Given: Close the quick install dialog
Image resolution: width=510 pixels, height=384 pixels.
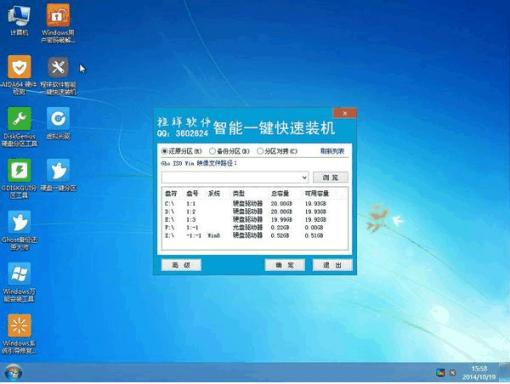Looking at the screenshot, I should coord(345,113).
